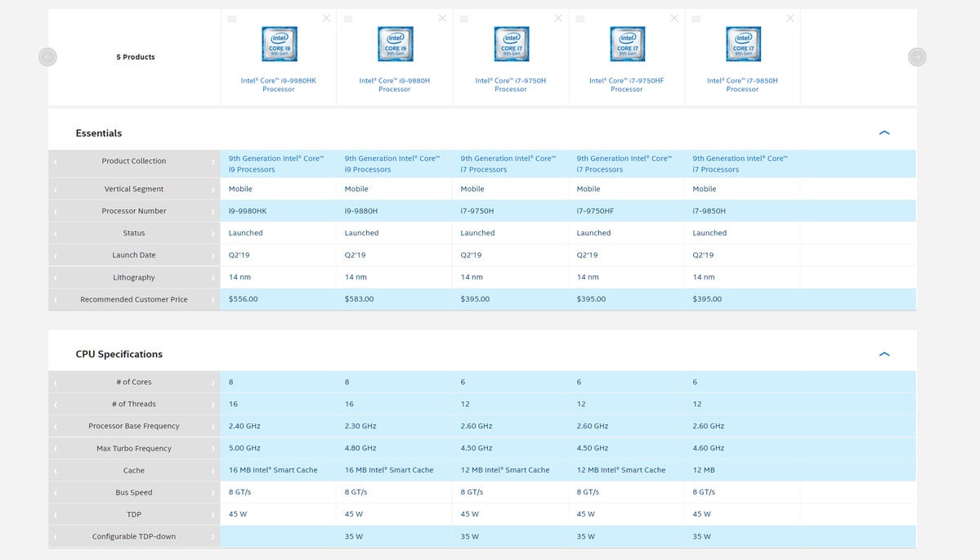This screenshot has height=560, width=980.
Task: Click the '5 Products' label
Action: pyautogui.click(x=136, y=57)
